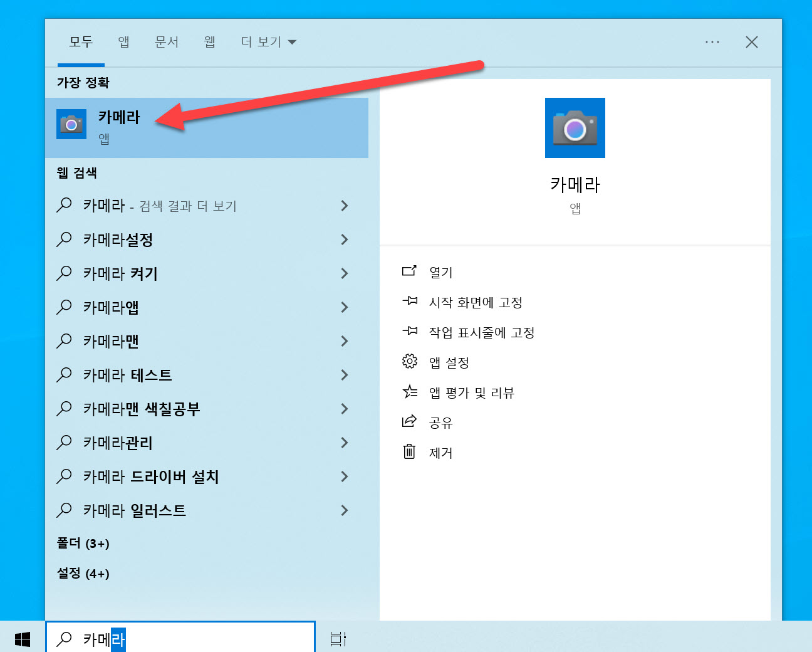Open the 카메라 app best match result
The height and width of the screenshot is (652, 812).
point(206,127)
